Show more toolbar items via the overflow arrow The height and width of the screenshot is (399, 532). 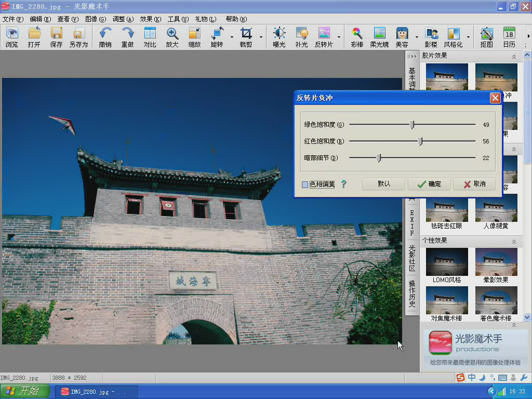[x=528, y=36]
